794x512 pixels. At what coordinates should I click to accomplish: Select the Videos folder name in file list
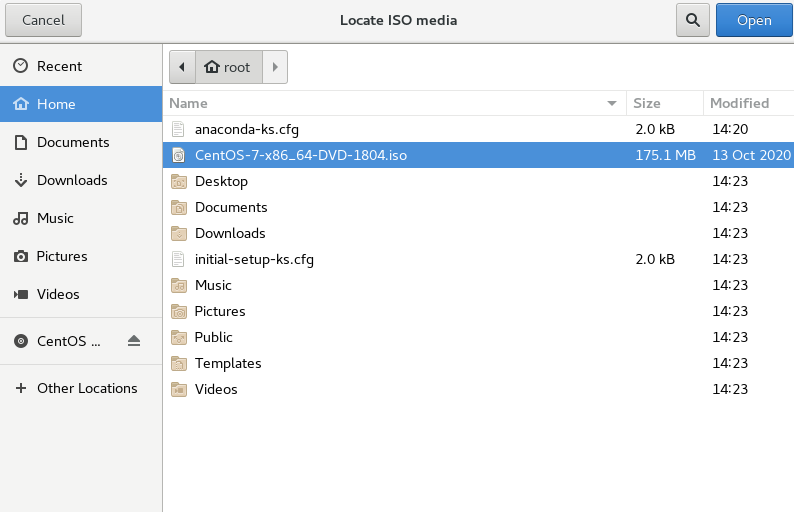point(216,389)
